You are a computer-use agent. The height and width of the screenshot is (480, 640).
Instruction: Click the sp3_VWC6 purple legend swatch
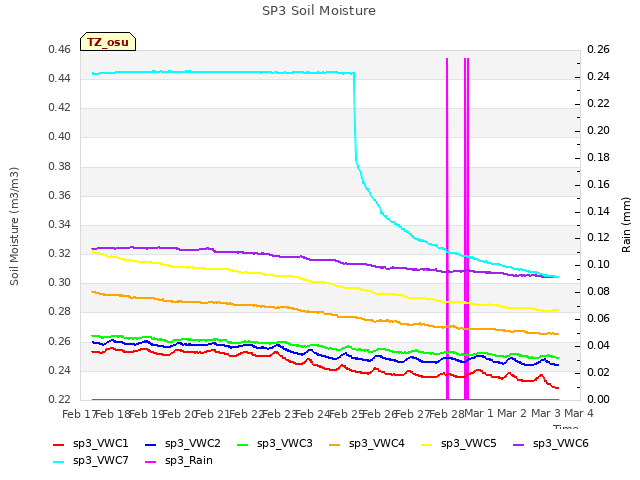[x=518, y=444]
